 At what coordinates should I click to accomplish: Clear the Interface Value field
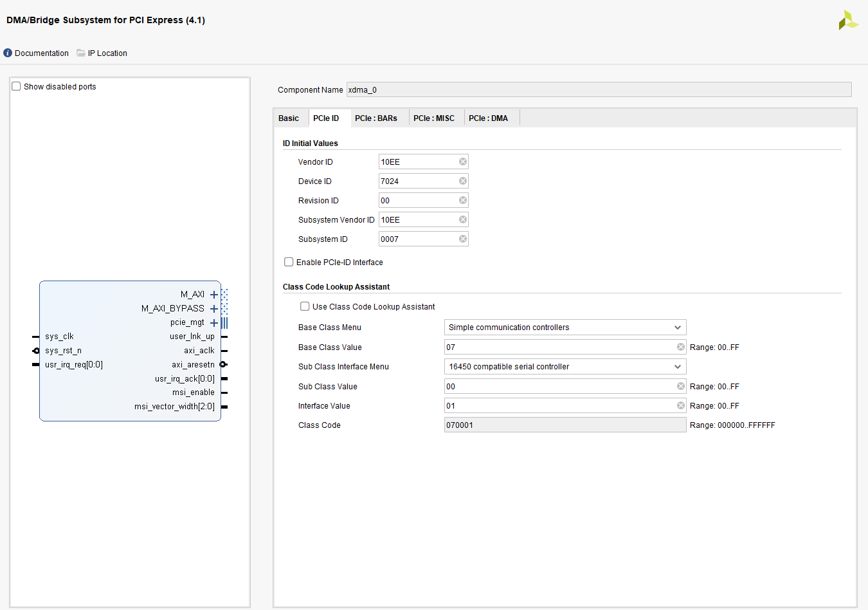681,405
